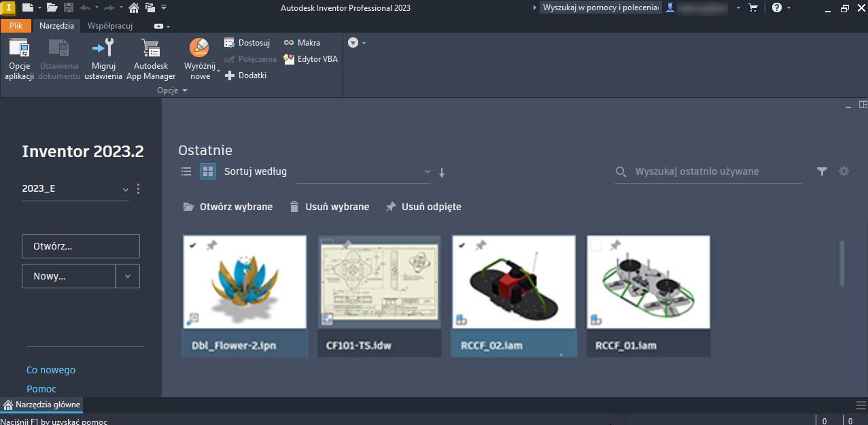The width and height of the screenshot is (868, 425).
Task: Click the Open folder icon in quick access toolbar
Action: pyautogui.click(x=52, y=8)
